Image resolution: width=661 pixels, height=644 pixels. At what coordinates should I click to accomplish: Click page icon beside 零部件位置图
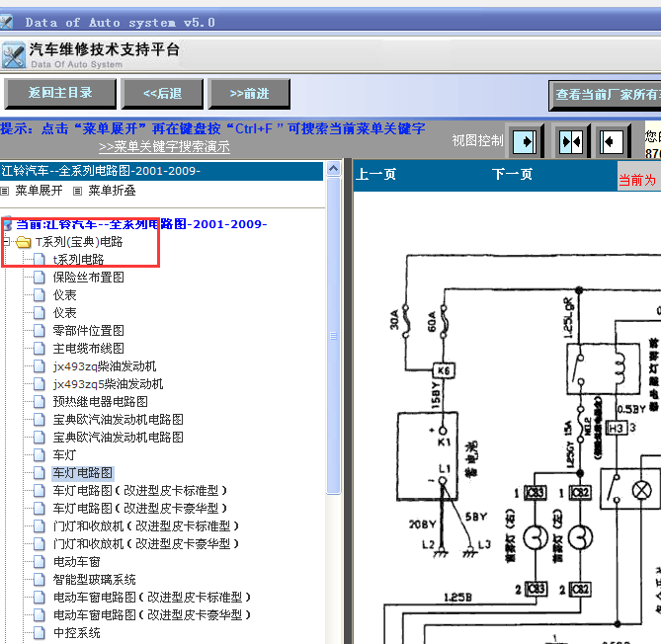pos(40,331)
